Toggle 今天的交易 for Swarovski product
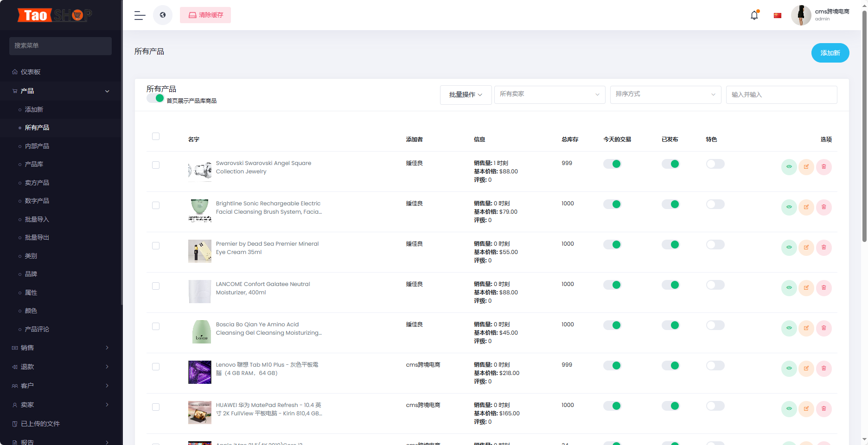This screenshot has height=445, width=868. [612, 164]
